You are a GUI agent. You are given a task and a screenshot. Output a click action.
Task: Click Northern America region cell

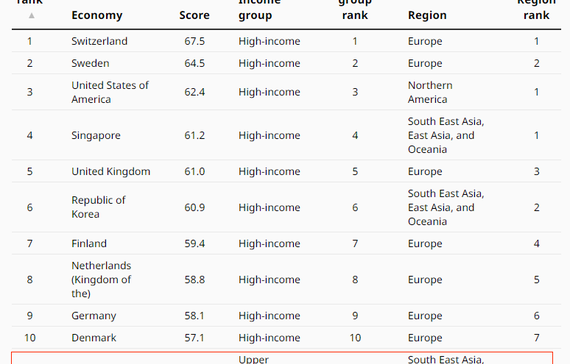[x=430, y=92]
